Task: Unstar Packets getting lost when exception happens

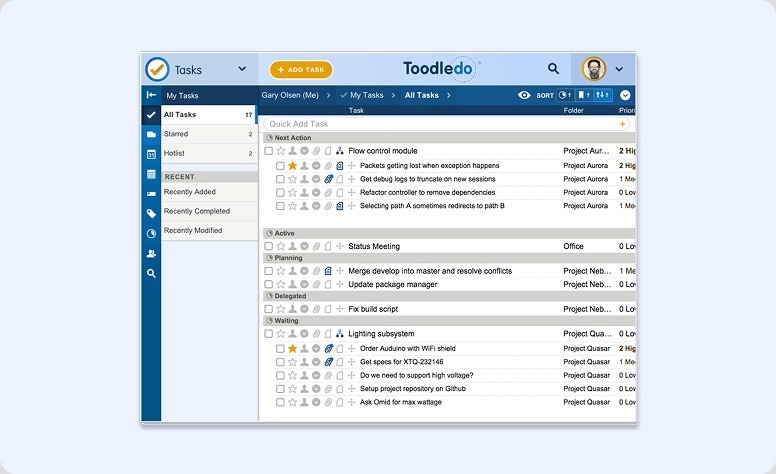Action: click(292, 165)
